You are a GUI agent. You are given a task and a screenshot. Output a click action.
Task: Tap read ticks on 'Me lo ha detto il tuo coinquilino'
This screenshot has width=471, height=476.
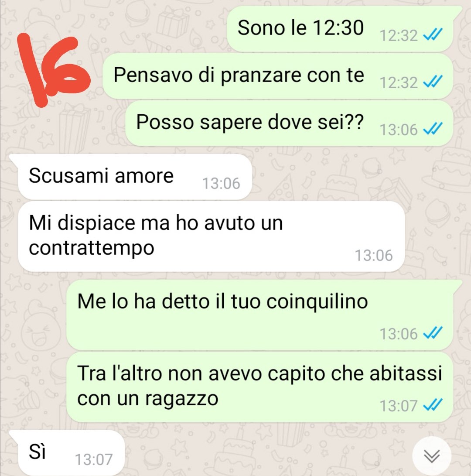[x=433, y=333]
